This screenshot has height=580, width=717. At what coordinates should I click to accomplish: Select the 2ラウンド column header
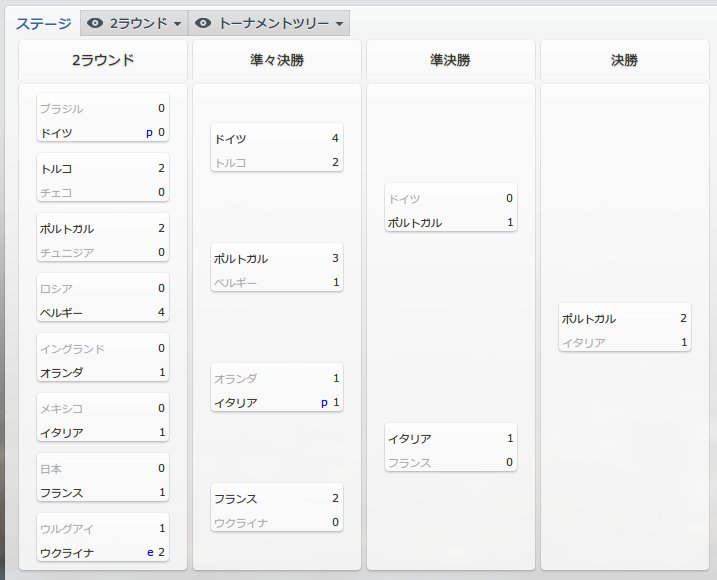[x=103, y=60]
